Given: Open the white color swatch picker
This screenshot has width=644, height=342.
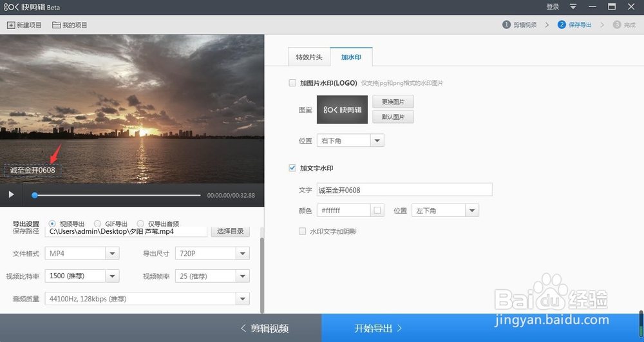Looking at the screenshot, I should (x=377, y=211).
